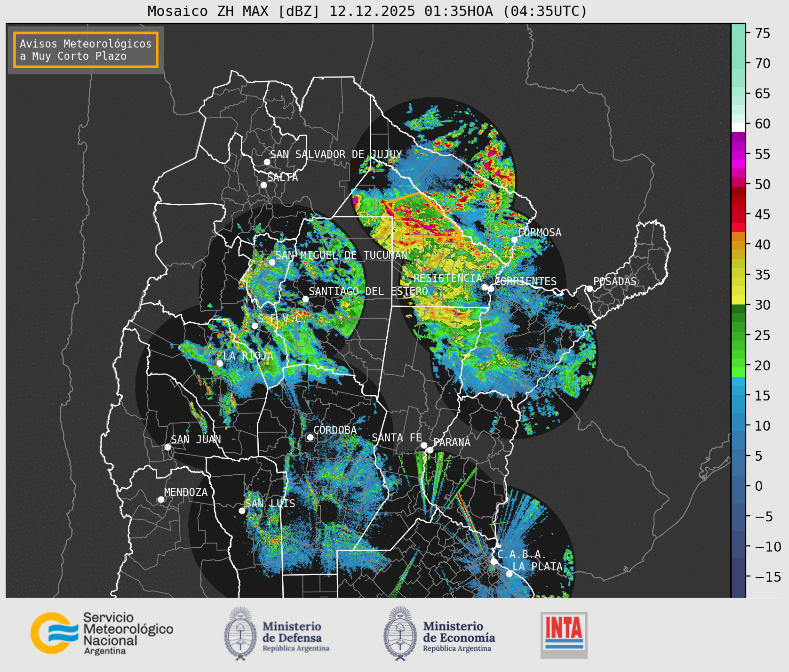
Task: Click the LA PLATA map label
Action: pyautogui.click(x=537, y=567)
